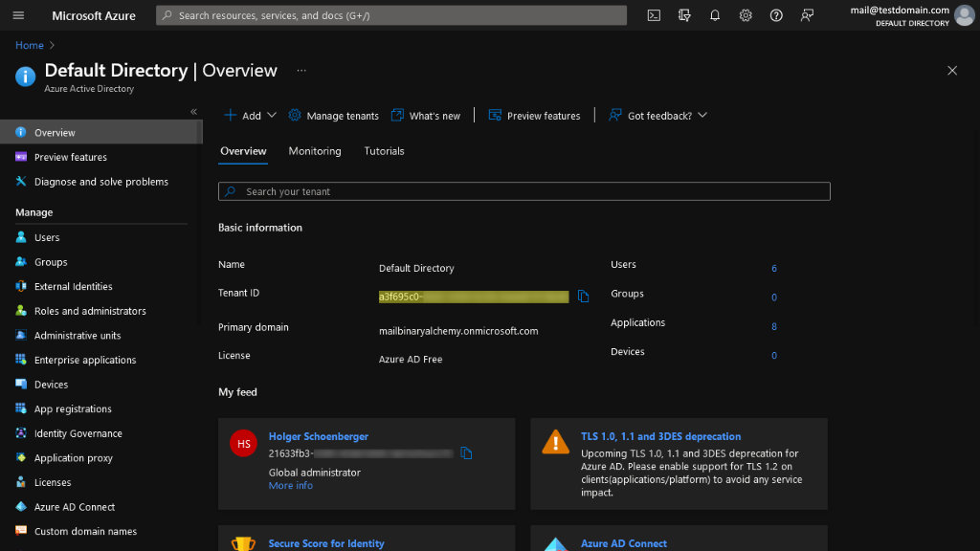
Task: Click the Groups icon in the sidebar
Action: pos(21,262)
